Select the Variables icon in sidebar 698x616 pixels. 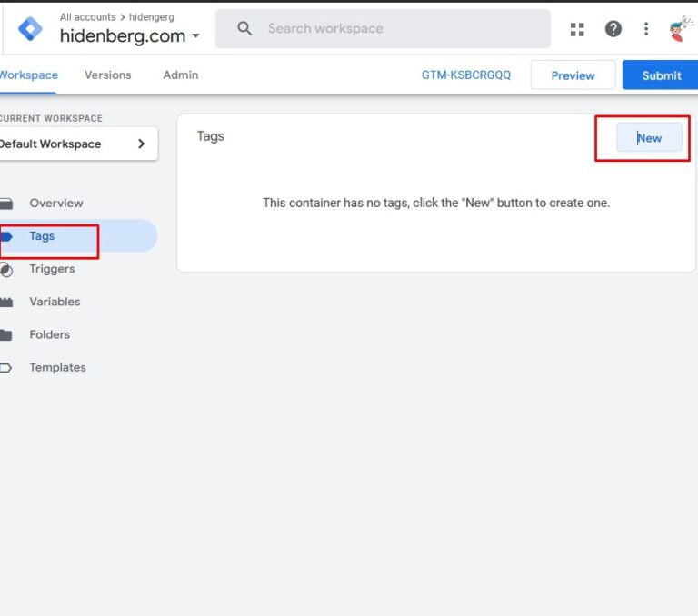coord(6,302)
